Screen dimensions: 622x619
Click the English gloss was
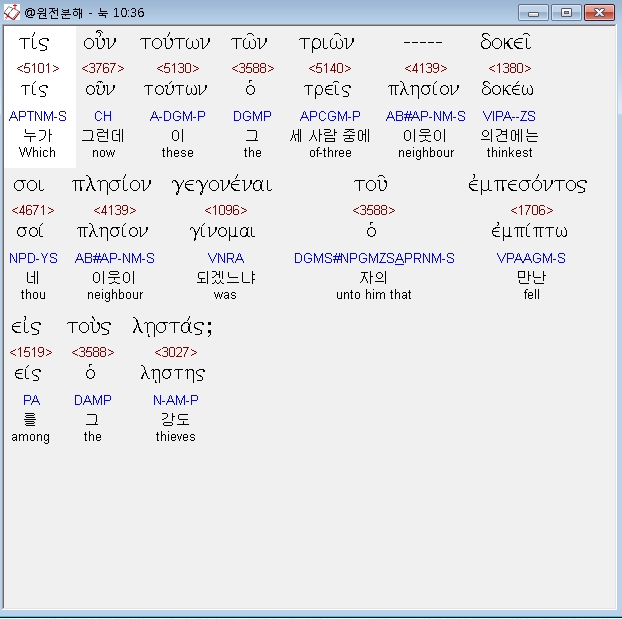click(225, 295)
